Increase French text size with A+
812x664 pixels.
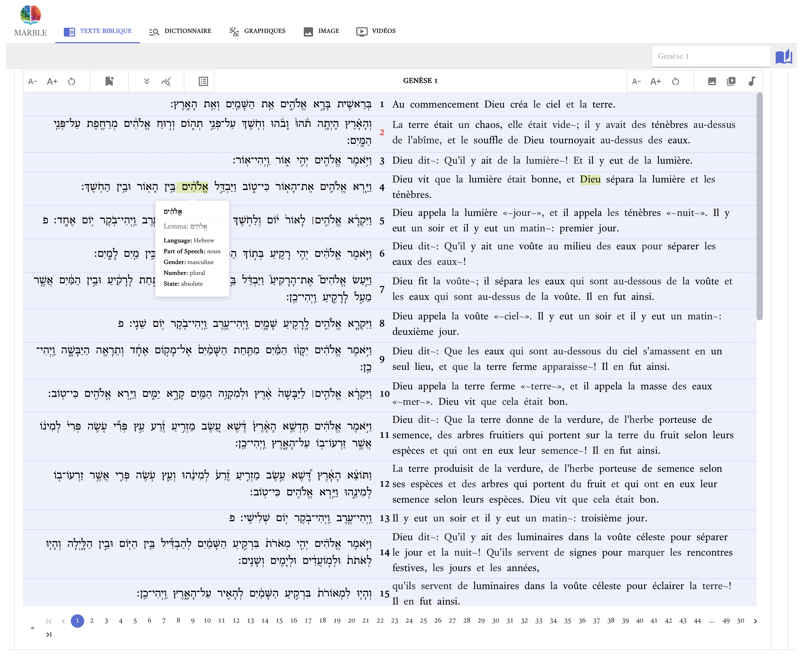tap(655, 81)
